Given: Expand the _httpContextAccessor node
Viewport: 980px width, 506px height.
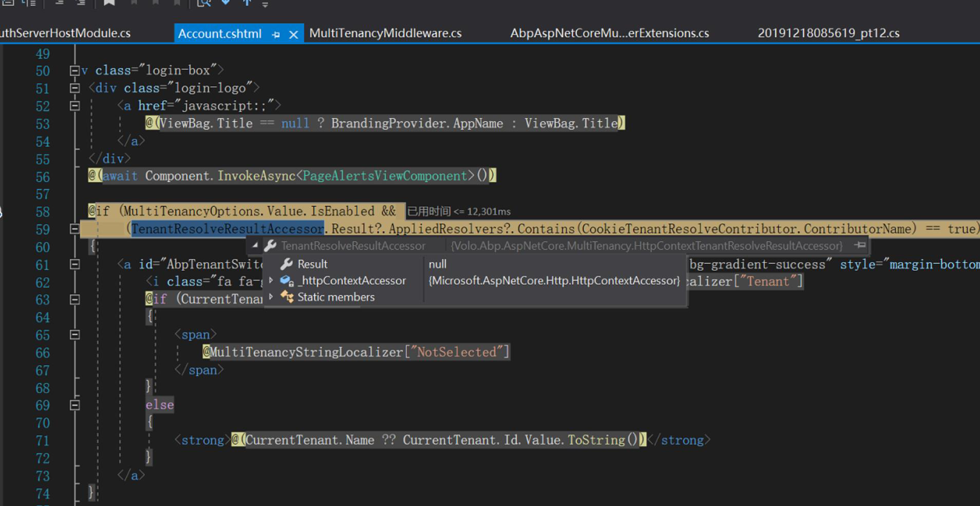Looking at the screenshot, I should point(271,280).
